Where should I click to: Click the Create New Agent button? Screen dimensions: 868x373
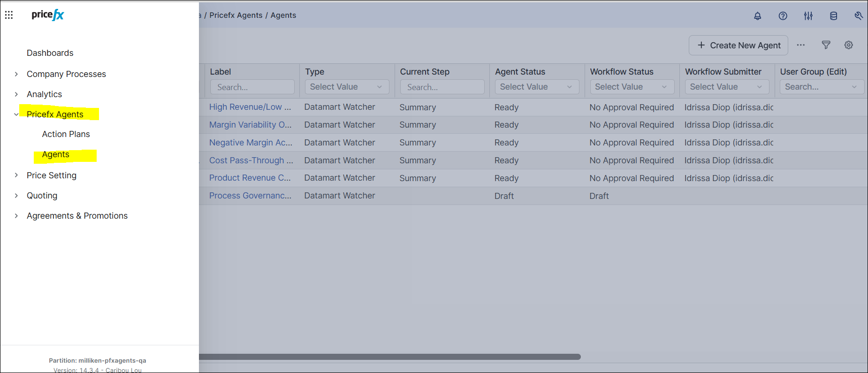738,46
